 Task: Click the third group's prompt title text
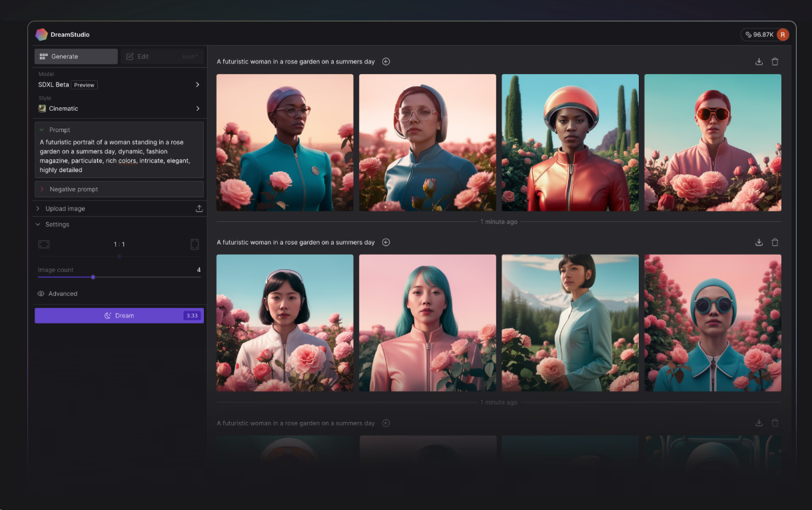296,423
